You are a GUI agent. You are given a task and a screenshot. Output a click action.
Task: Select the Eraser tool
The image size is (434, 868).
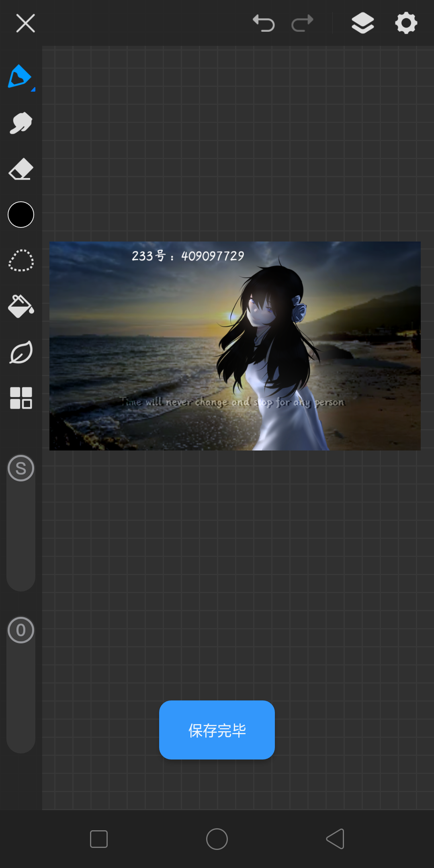pyautogui.click(x=21, y=169)
